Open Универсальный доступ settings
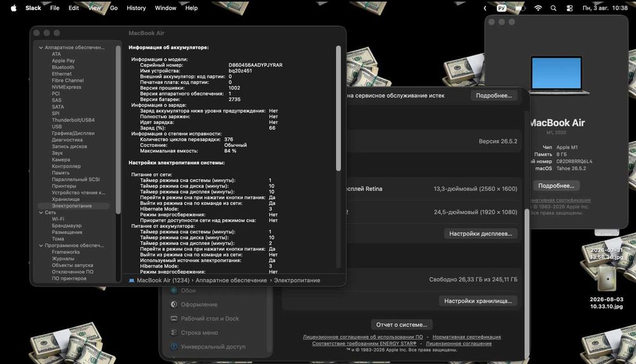Screen dimensions: 636x364 pos(213,347)
